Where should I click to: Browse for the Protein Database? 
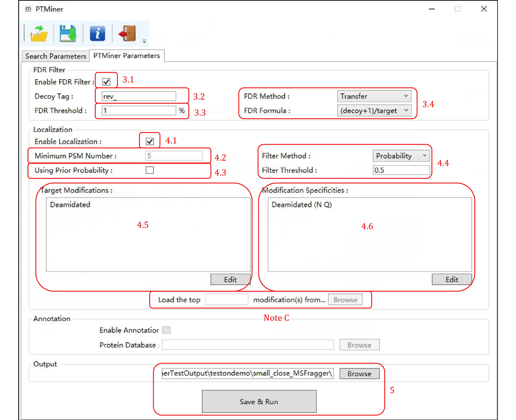tap(359, 345)
